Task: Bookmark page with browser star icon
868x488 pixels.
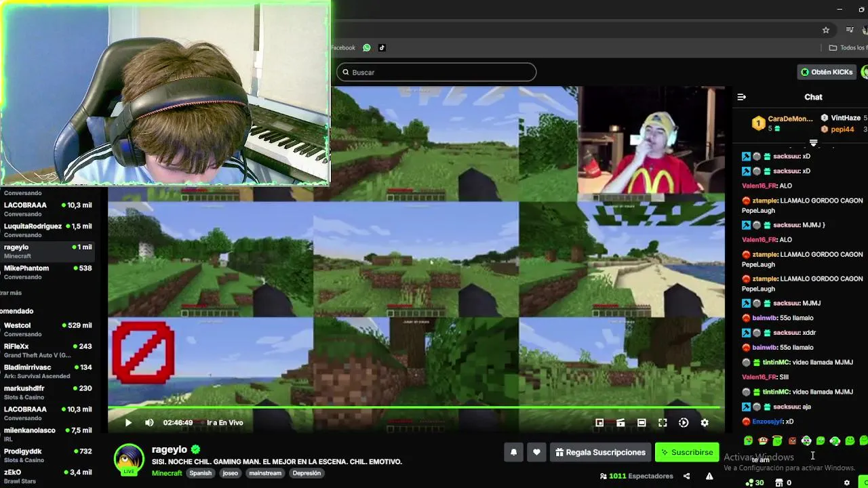Action: click(825, 30)
